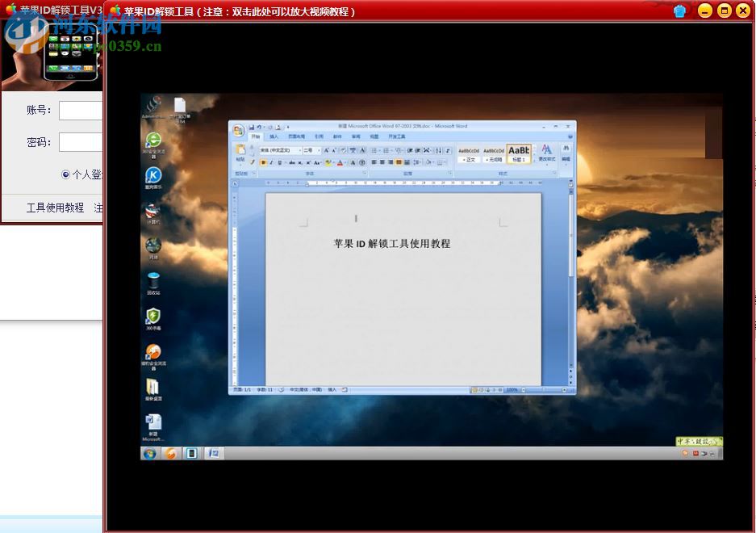The height and width of the screenshot is (533, 756).
Task: Select the 个人登录 radio button
Action: [x=65, y=174]
